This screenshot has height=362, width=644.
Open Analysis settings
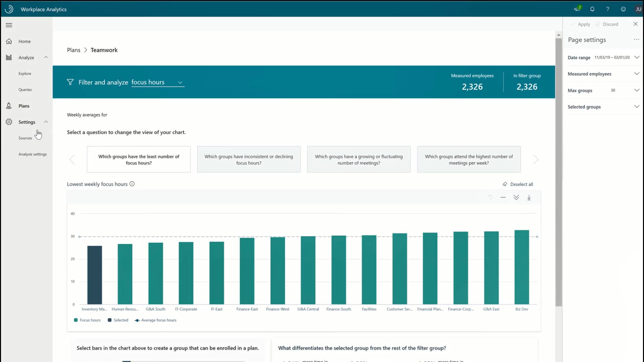33,154
